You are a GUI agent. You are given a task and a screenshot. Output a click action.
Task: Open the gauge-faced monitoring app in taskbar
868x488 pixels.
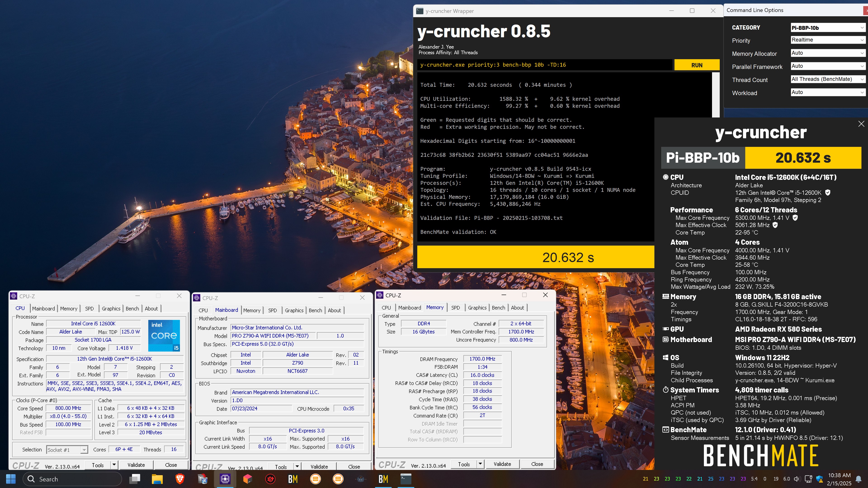tap(361, 479)
